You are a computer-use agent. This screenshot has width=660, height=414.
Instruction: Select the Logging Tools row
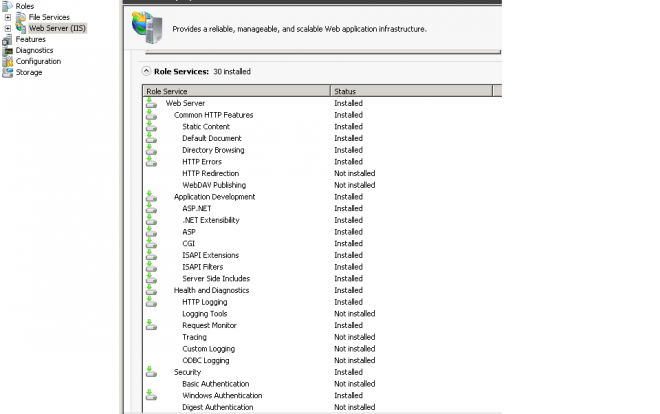[322, 314]
